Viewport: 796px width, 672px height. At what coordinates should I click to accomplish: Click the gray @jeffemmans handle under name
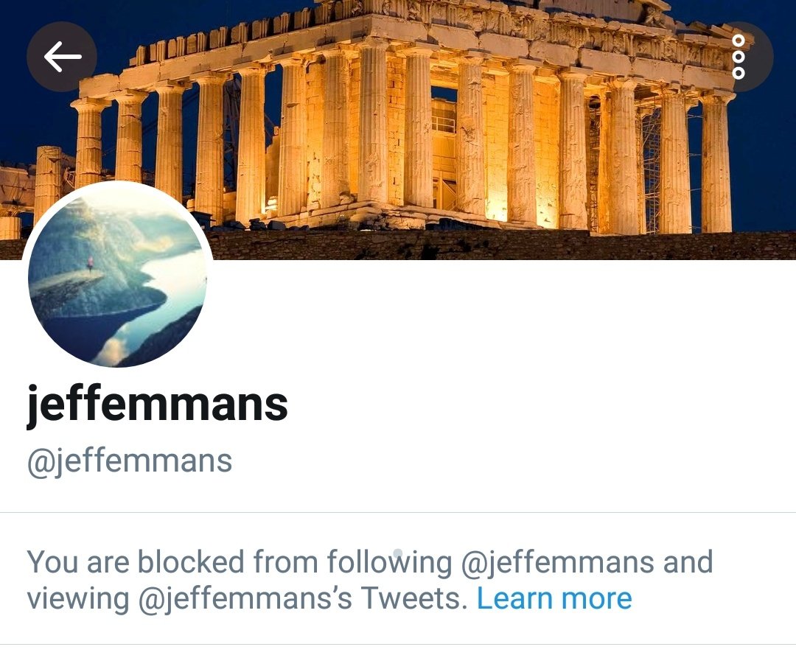point(130,461)
